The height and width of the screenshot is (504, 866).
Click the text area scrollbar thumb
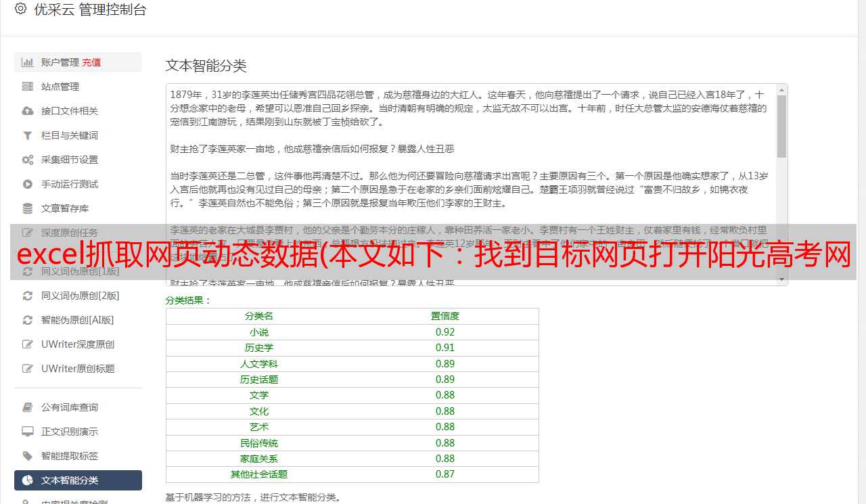click(x=782, y=126)
